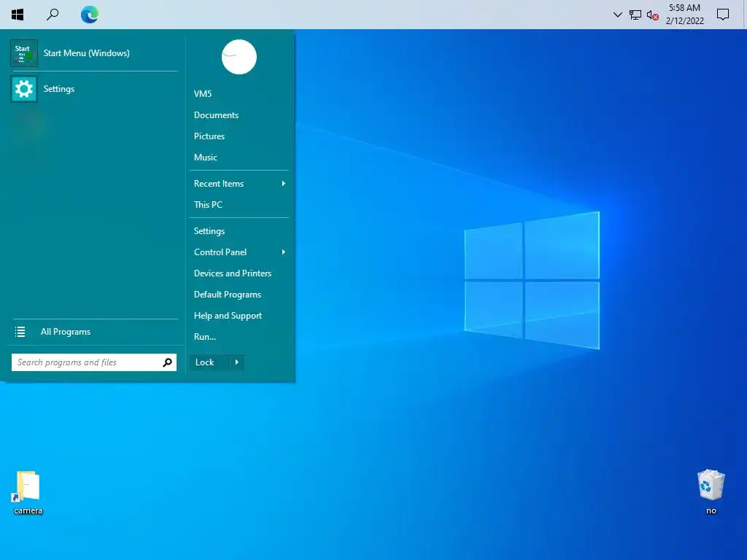
Task: Expand the Recent Items submenu arrow
Action: pyautogui.click(x=284, y=183)
